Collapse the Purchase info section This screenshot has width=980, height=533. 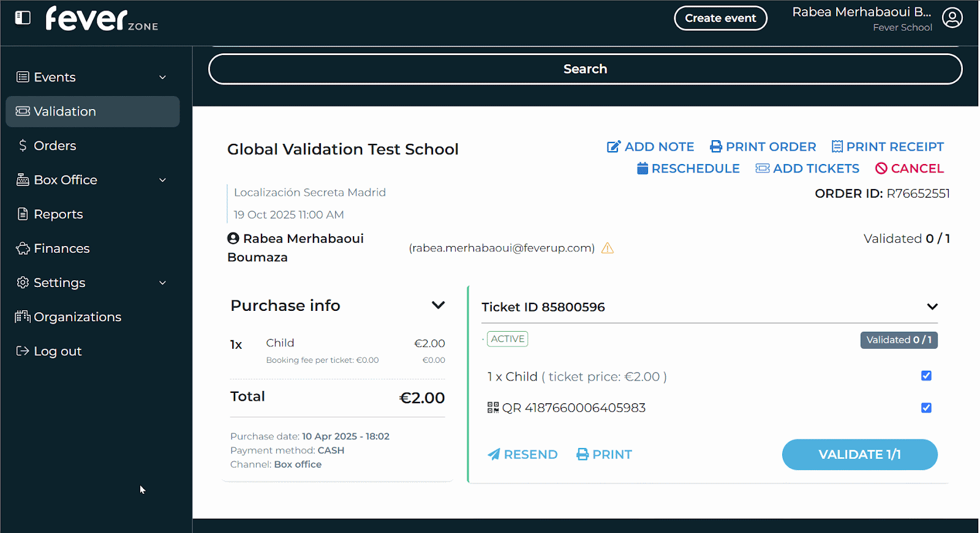coord(438,305)
